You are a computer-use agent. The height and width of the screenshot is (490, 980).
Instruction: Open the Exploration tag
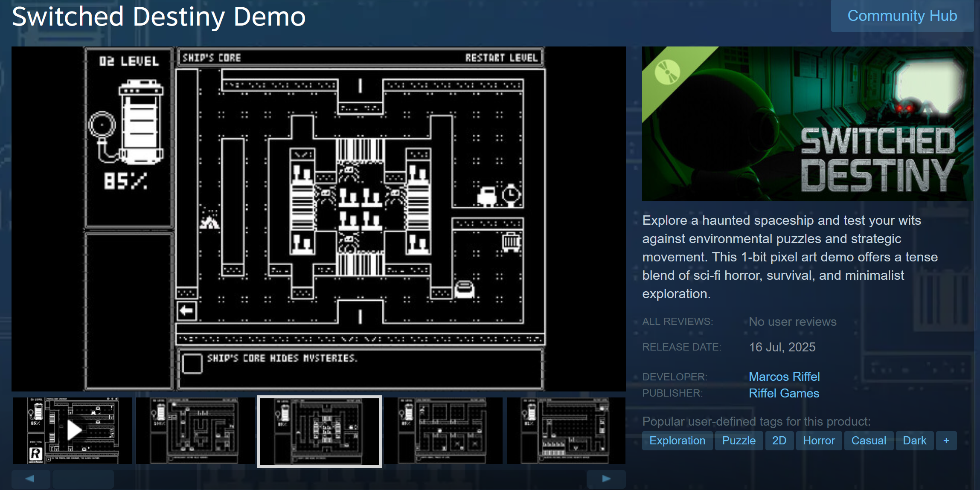(x=677, y=441)
